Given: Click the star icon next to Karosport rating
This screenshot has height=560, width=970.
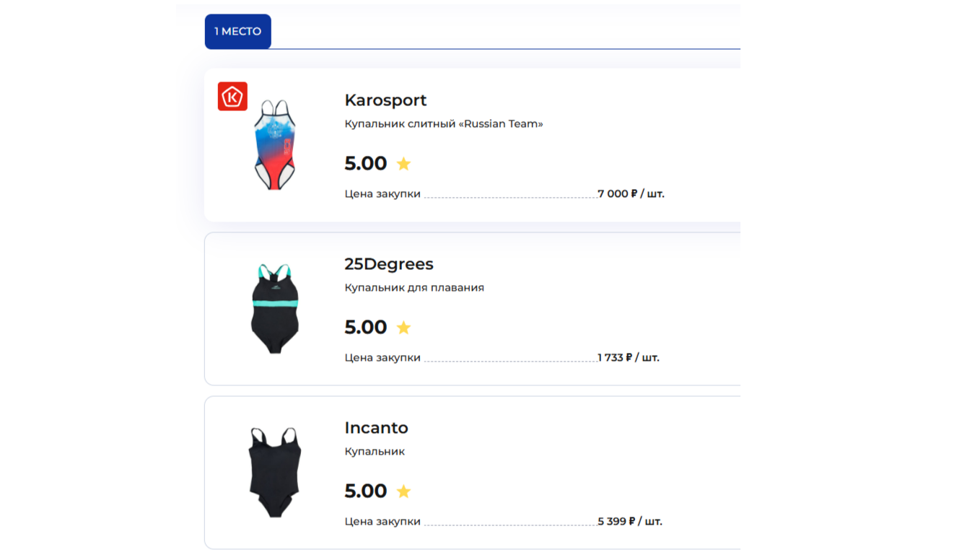Looking at the screenshot, I should [x=403, y=164].
